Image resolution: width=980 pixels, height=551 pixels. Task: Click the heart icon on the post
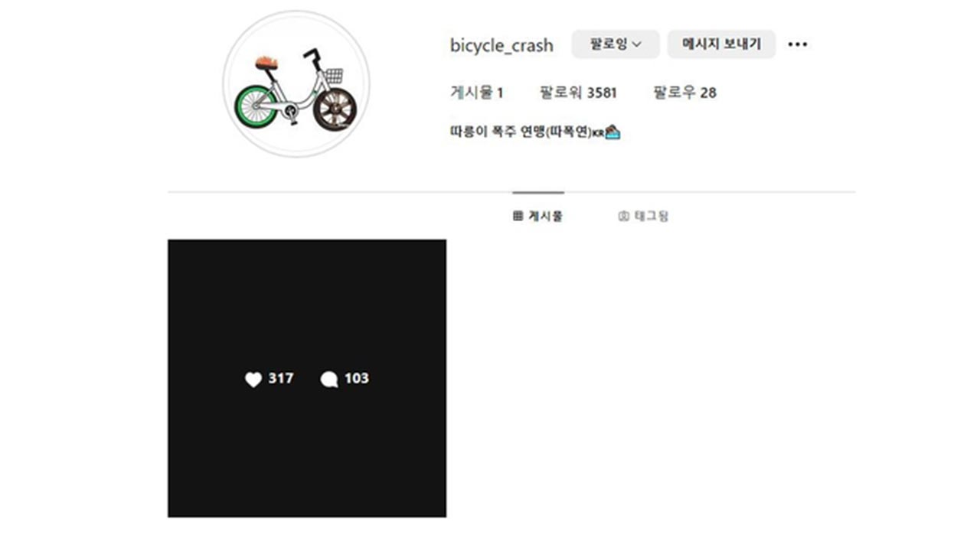(x=253, y=379)
